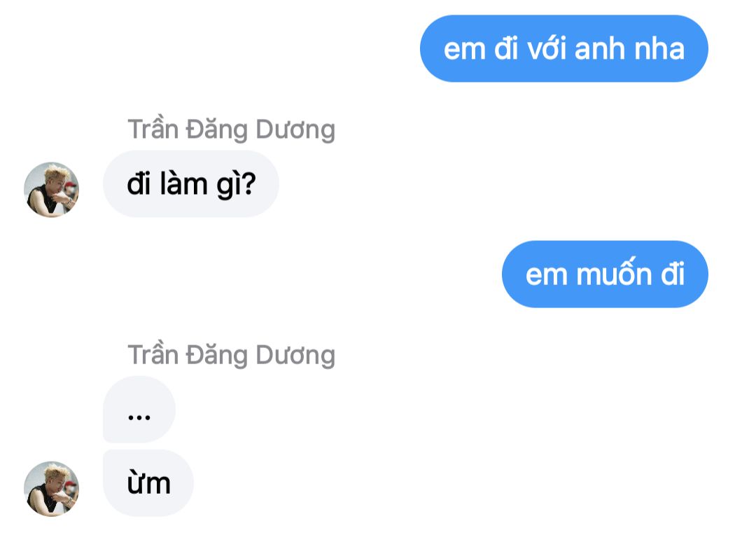Open the first "Trần Đăng Dương" sender name
756x542 pixels.
pyautogui.click(x=232, y=130)
